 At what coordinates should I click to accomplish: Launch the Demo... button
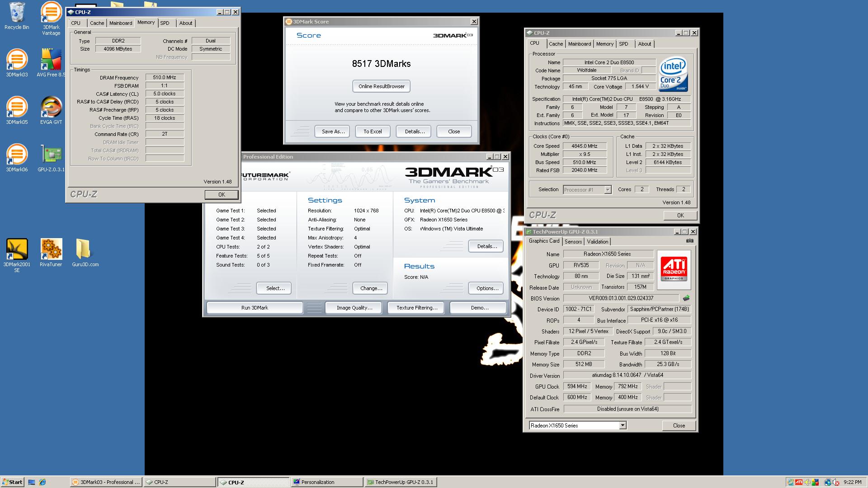point(478,308)
